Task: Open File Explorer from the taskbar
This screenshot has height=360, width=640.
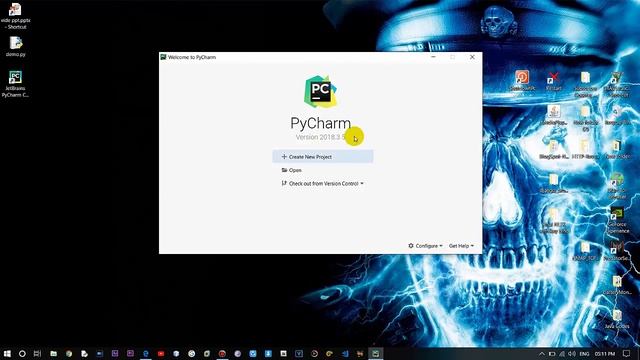Action: pos(53,353)
